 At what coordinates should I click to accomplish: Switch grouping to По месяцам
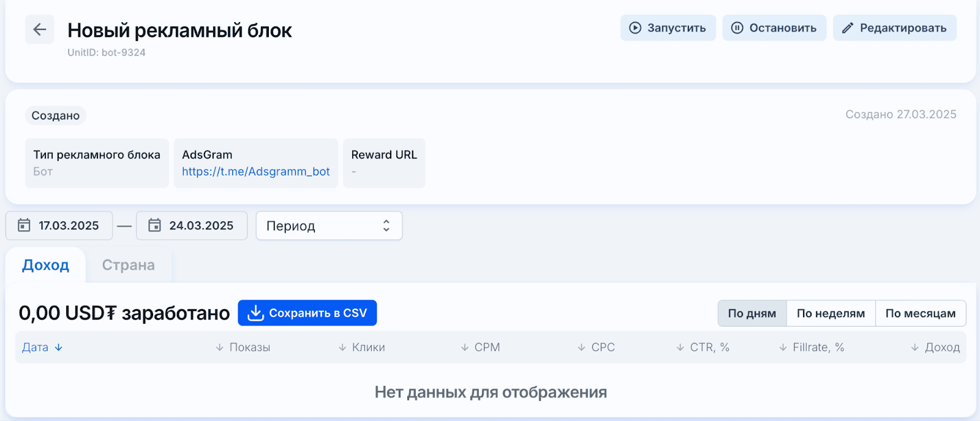point(921,313)
